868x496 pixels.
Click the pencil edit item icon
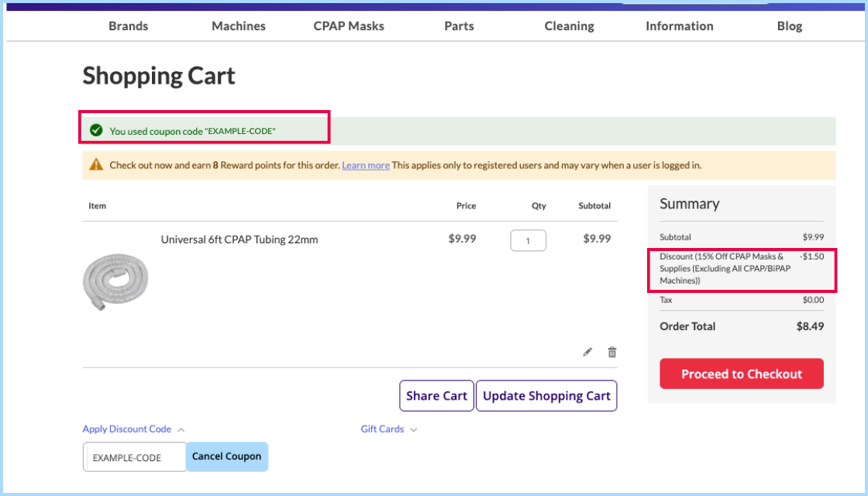point(587,352)
